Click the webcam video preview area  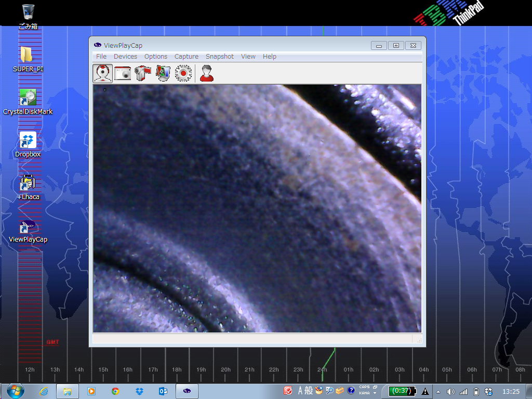pyautogui.click(x=257, y=208)
